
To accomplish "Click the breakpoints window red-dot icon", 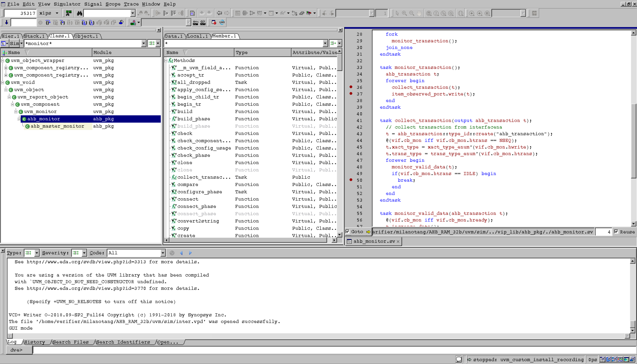I will (214, 23).
